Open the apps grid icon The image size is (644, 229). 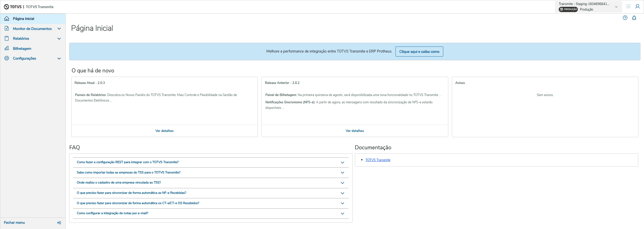pyautogui.click(x=628, y=7)
